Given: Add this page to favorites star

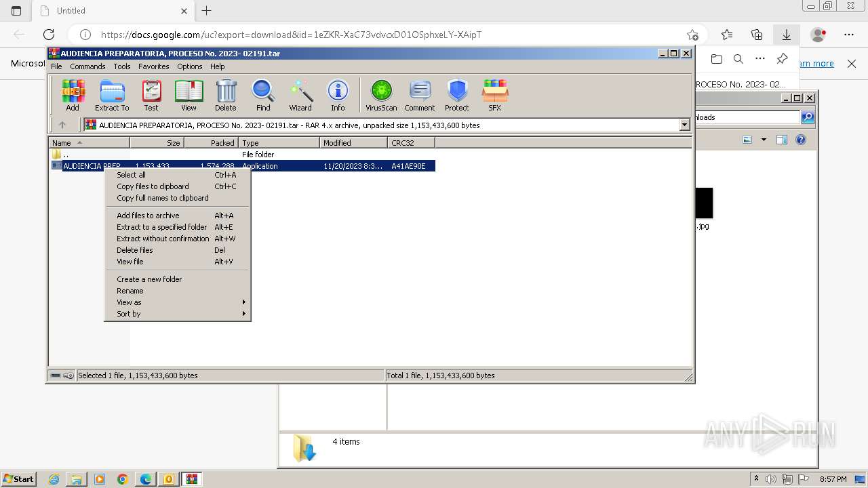Looking at the screenshot, I should tap(692, 35).
